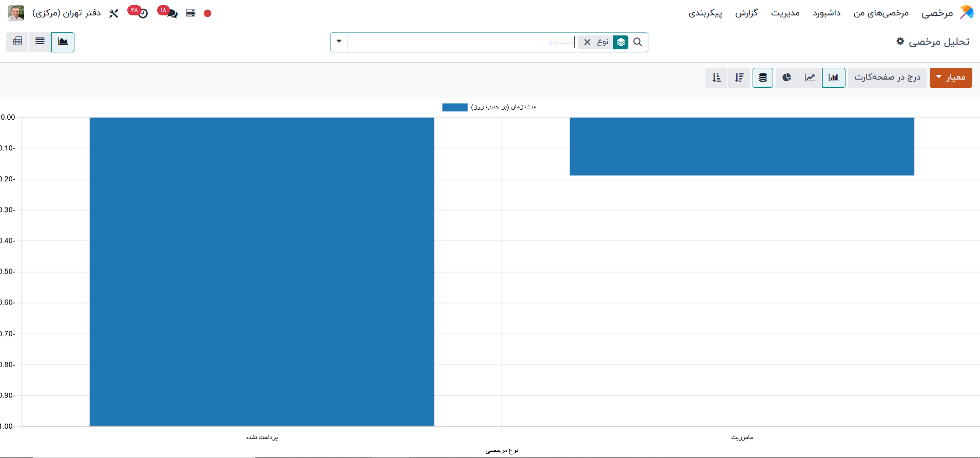This screenshot has height=458, width=980.
Task: Click درج در صفحه‌کارت button
Action: point(887,78)
